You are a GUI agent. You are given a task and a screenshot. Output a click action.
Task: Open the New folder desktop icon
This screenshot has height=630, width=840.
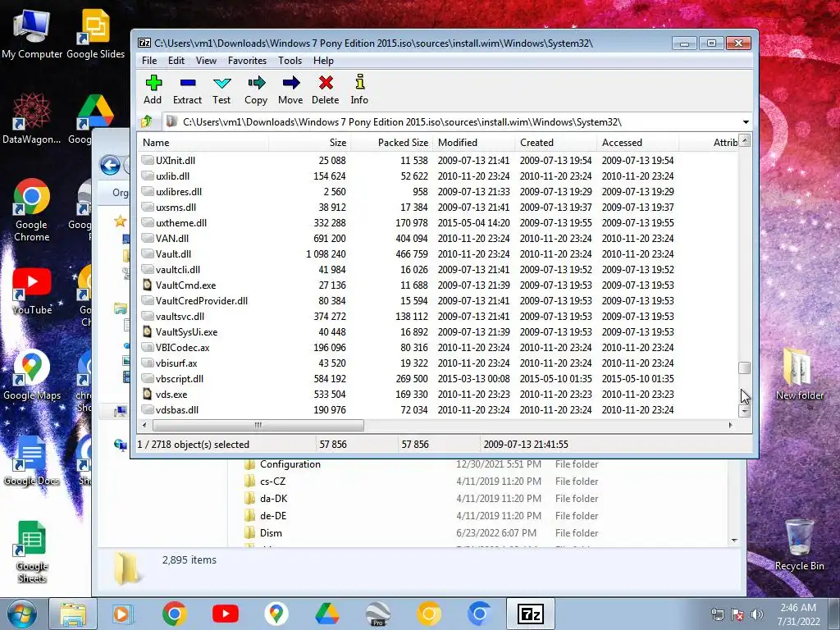point(799,374)
